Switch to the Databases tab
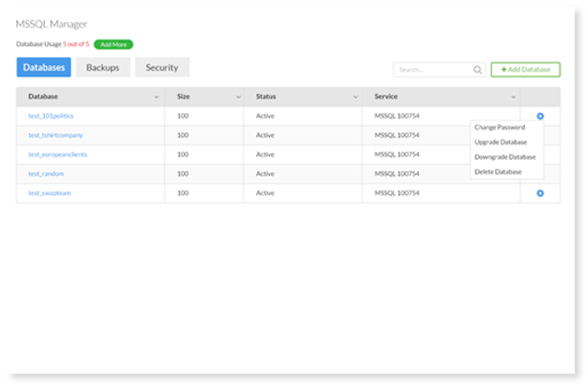The width and height of the screenshot is (588, 387). point(44,67)
